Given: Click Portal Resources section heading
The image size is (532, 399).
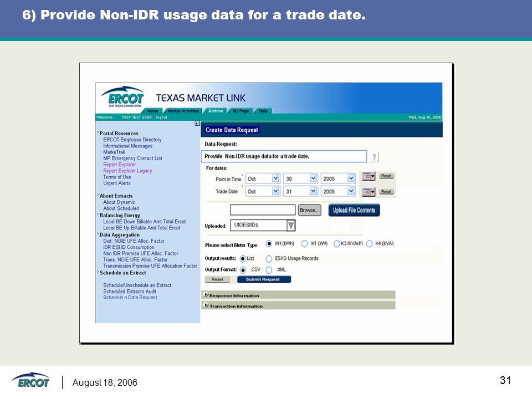Looking at the screenshot, I should click(x=119, y=134).
